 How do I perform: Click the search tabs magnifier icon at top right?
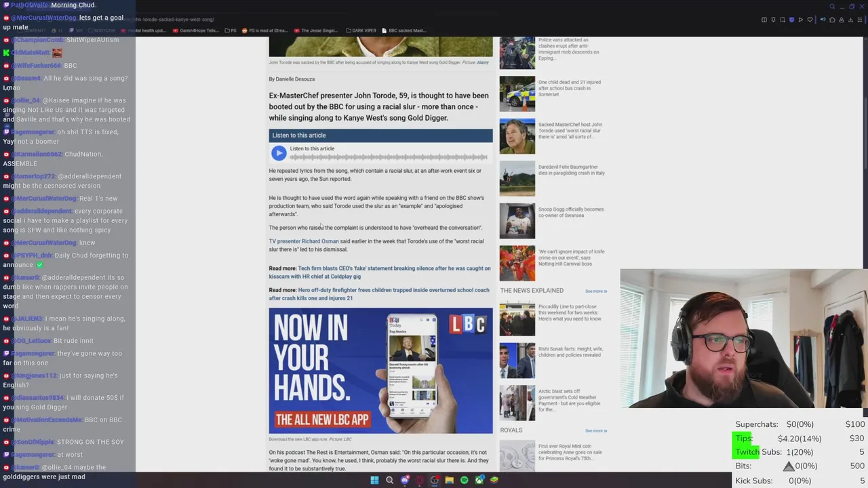(832, 7)
